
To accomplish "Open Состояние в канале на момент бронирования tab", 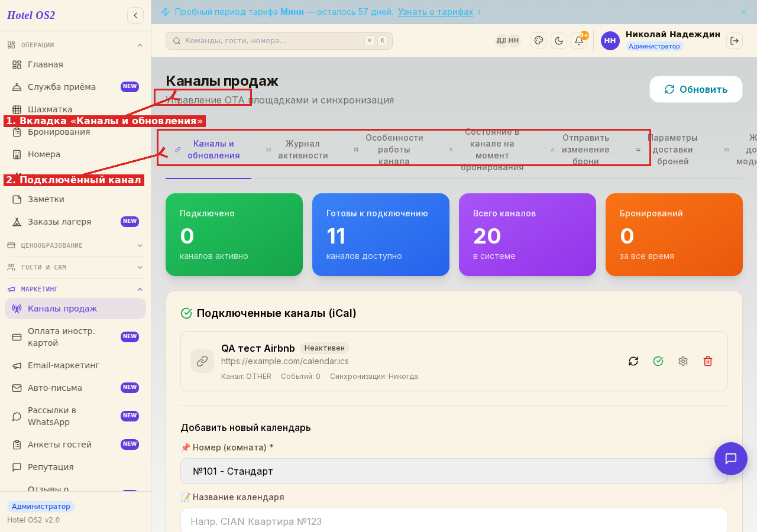I will [x=487, y=150].
